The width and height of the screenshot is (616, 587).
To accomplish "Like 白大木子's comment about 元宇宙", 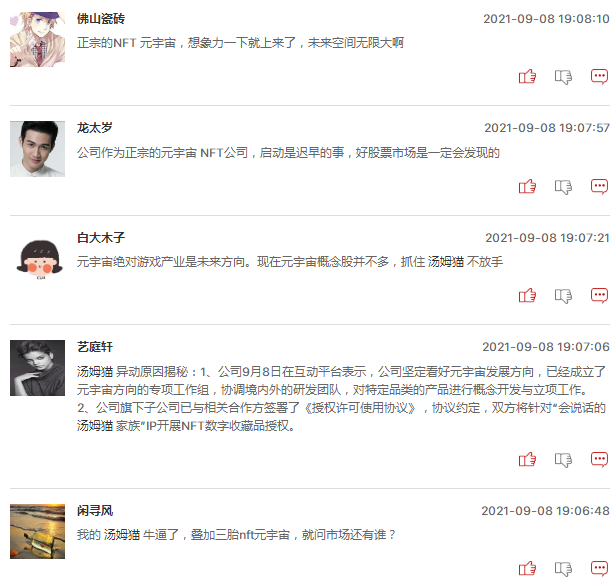I will coord(527,295).
